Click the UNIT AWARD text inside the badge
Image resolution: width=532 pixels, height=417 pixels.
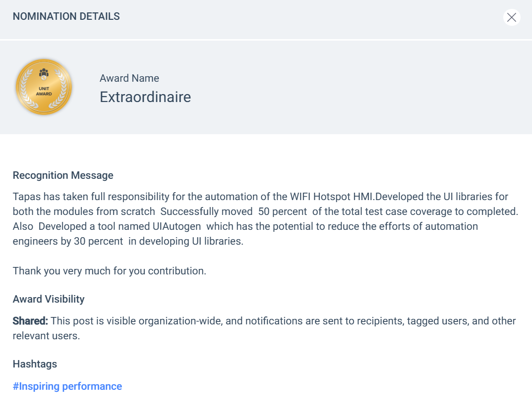click(x=44, y=91)
